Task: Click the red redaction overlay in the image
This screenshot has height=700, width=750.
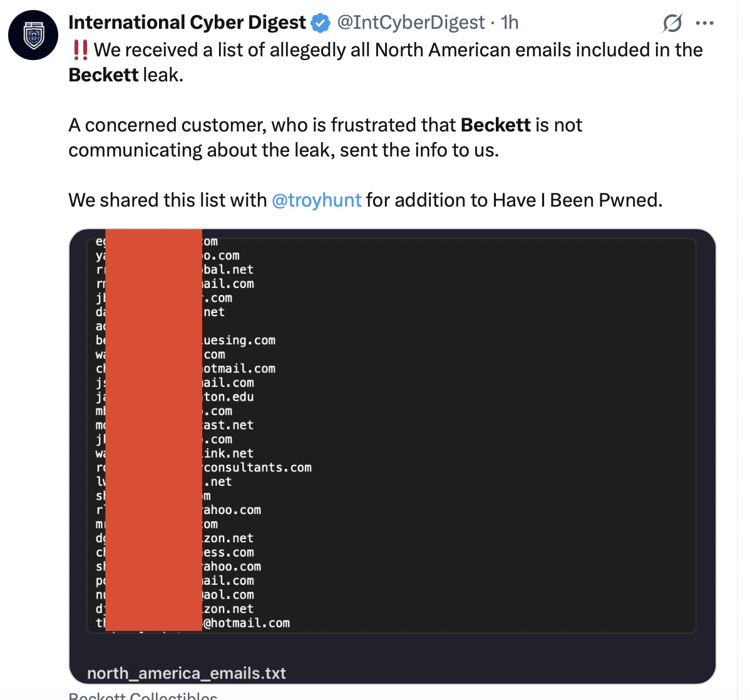Action: 154,432
